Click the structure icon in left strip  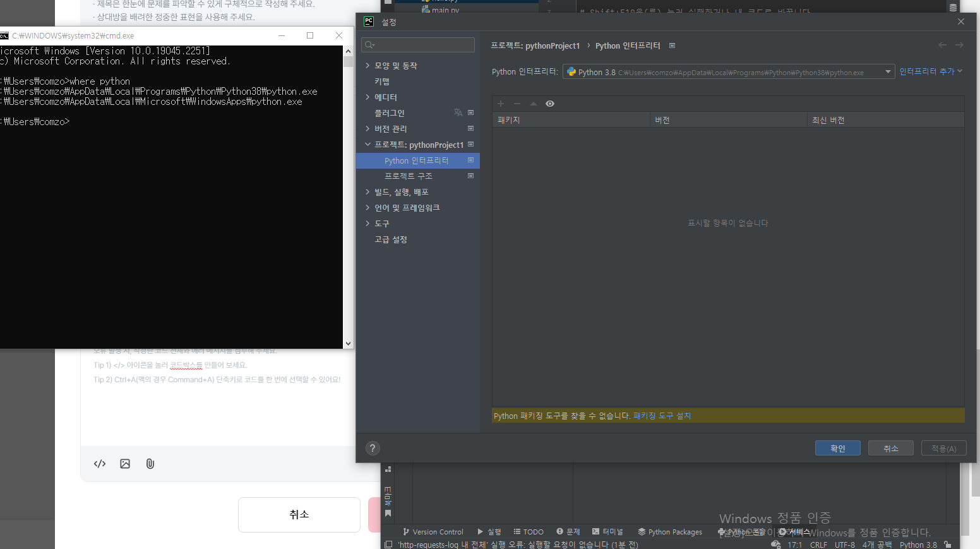tap(388, 469)
